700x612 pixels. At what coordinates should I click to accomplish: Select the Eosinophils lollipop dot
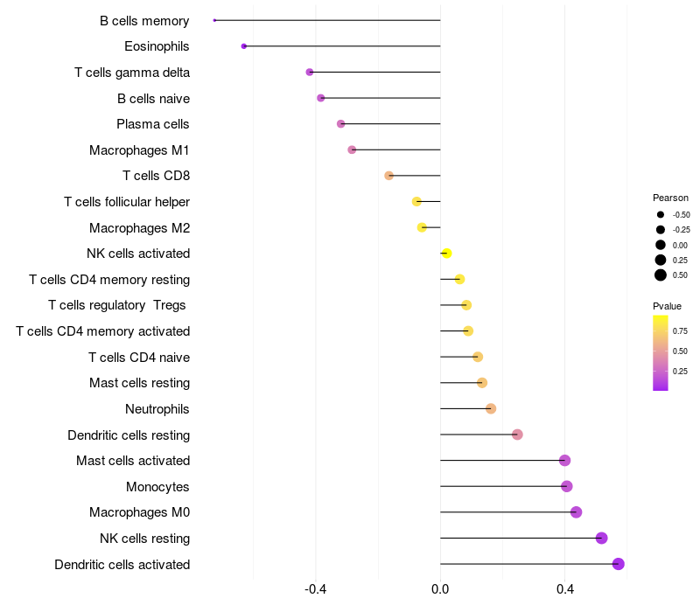[x=244, y=46]
